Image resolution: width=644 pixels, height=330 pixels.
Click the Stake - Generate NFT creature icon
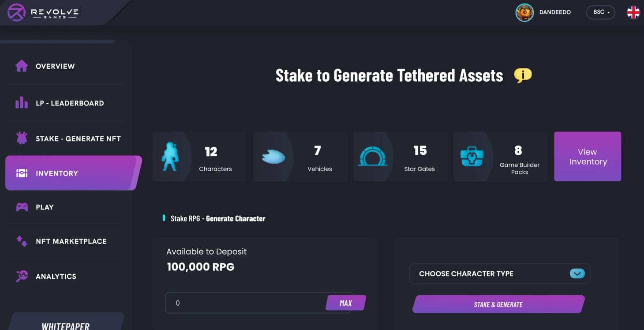22,138
